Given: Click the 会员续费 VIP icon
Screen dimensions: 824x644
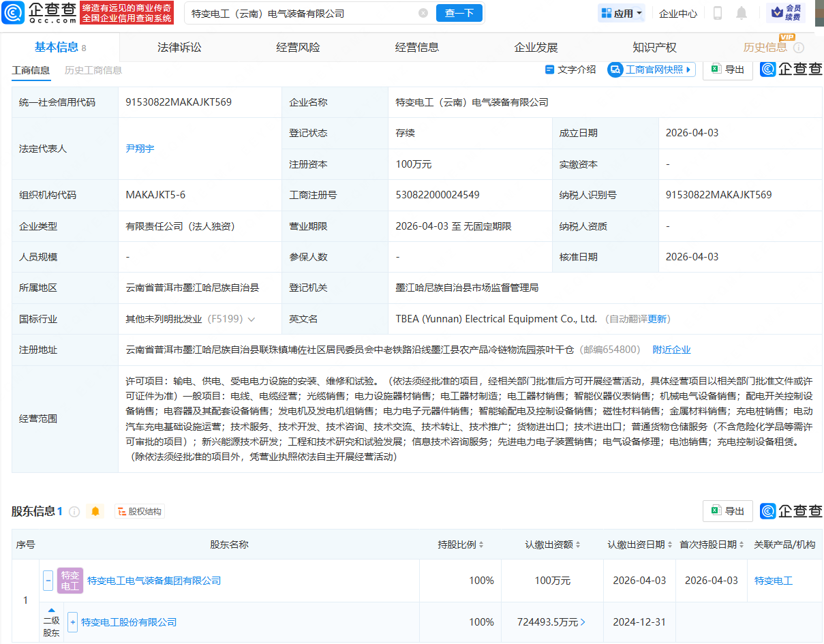Looking at the screenshot, I should pos(784,13).
